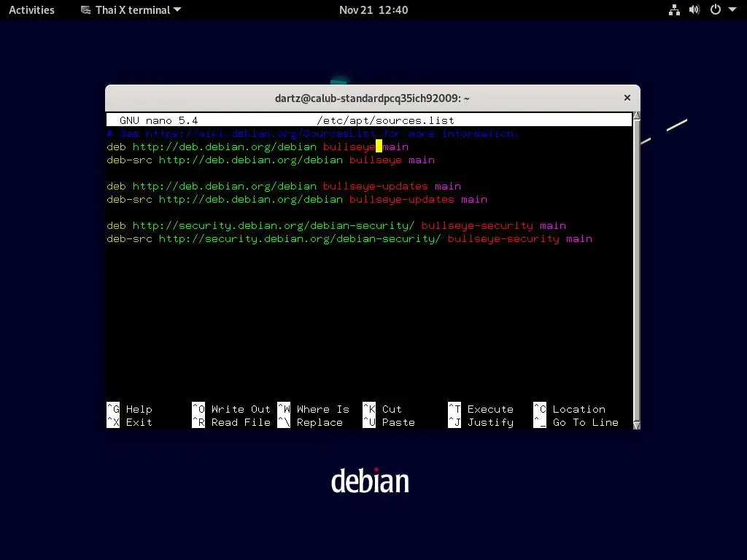Screen dimensions: 747x560
Task: Click 'main' at end of last deb-src line
Action: (579, 239)
